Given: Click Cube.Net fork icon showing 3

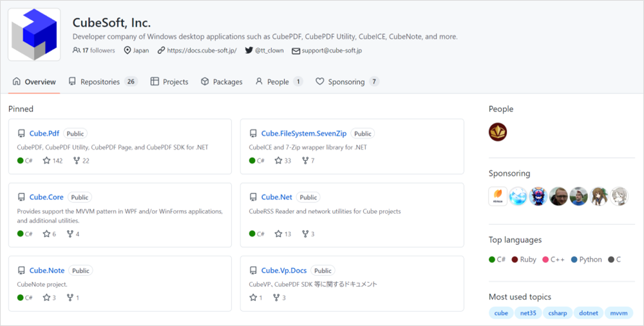Looking at the screenshot, I should tap(305, 233).
